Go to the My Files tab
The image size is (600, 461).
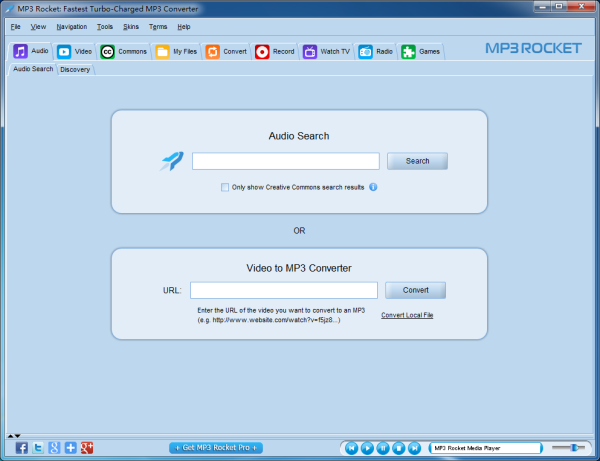click(176, 52)
